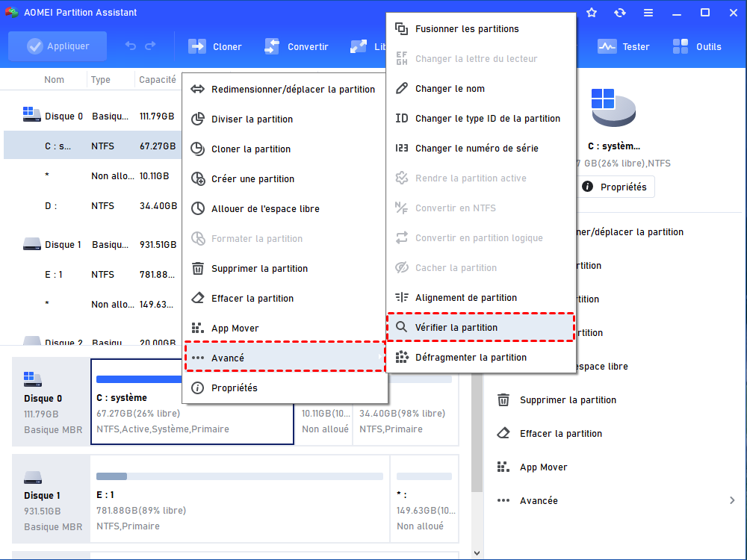Click the magnifier icon beside Vérifier
This screenshot has height=560, width=747.
pos(402,327)
